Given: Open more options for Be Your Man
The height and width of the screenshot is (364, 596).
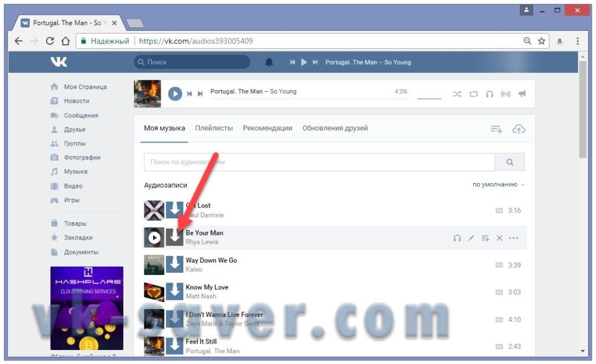Looking at the screenshot, I should (513, 238).
